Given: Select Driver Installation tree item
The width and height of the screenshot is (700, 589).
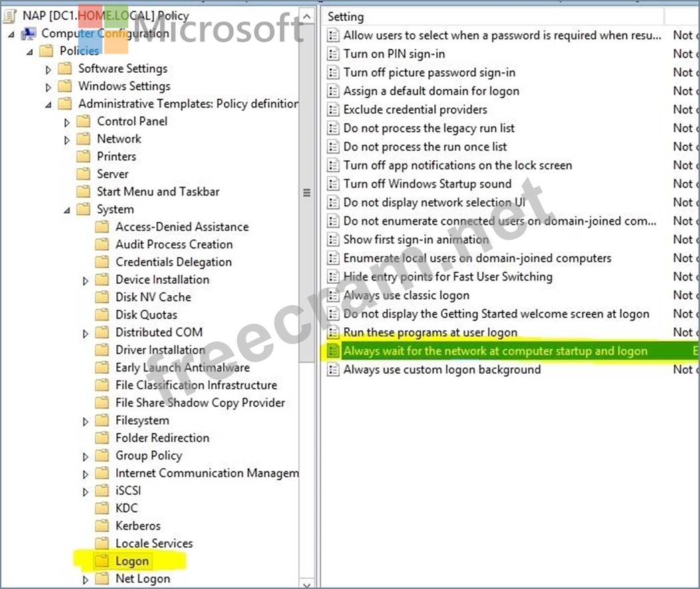Looking at the screenshot, I should (160, 350).
